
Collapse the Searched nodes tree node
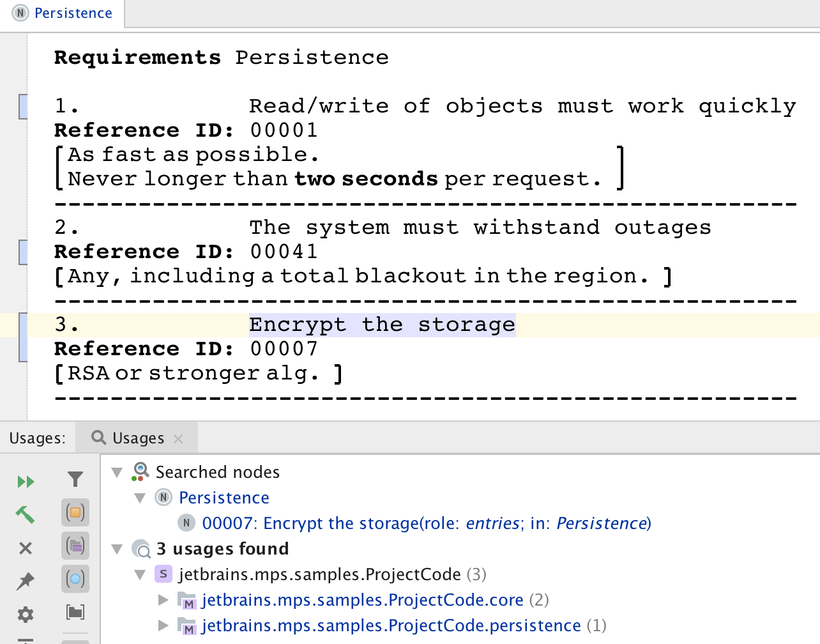click(x=117, y=472)
